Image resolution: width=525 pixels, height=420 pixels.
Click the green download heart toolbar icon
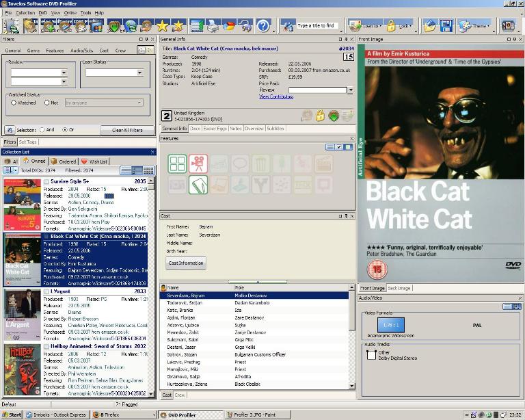(x=114, y=26)
